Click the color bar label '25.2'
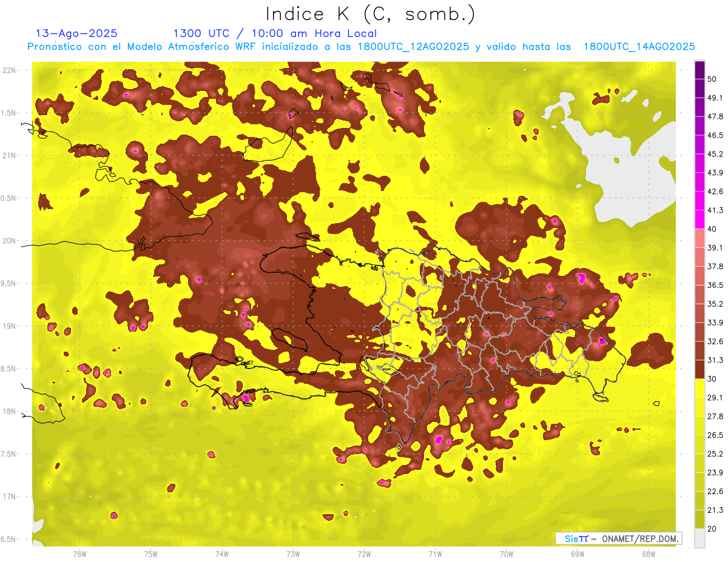This screenshot has width=728, height=562. [x=716, y=453]
